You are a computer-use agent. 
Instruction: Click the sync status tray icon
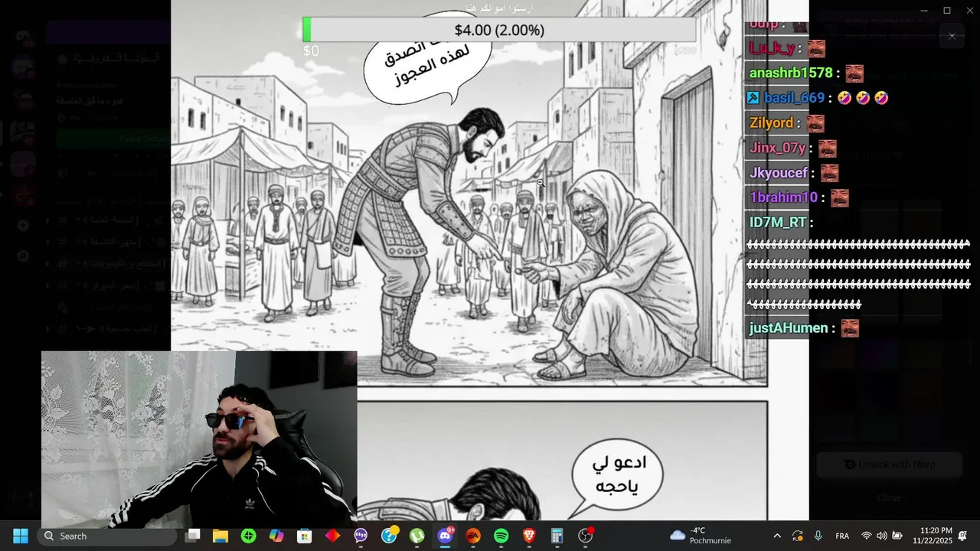pos(798,536)
